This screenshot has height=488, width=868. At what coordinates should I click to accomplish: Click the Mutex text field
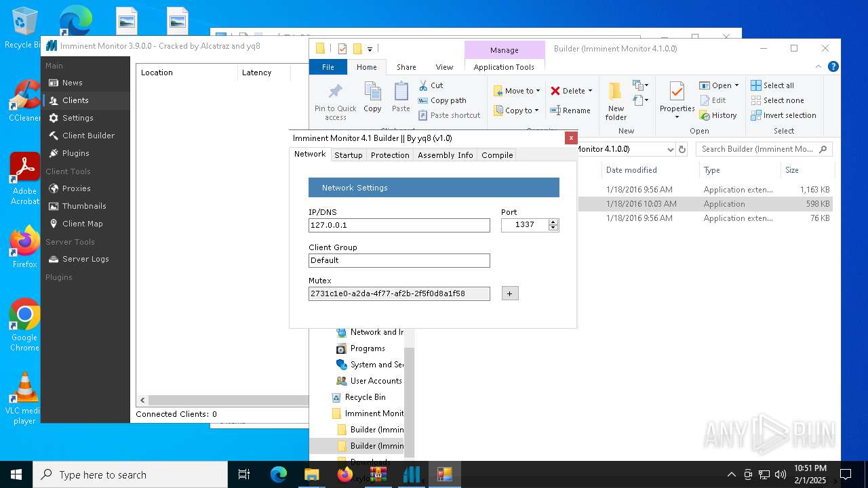[399, 293]
